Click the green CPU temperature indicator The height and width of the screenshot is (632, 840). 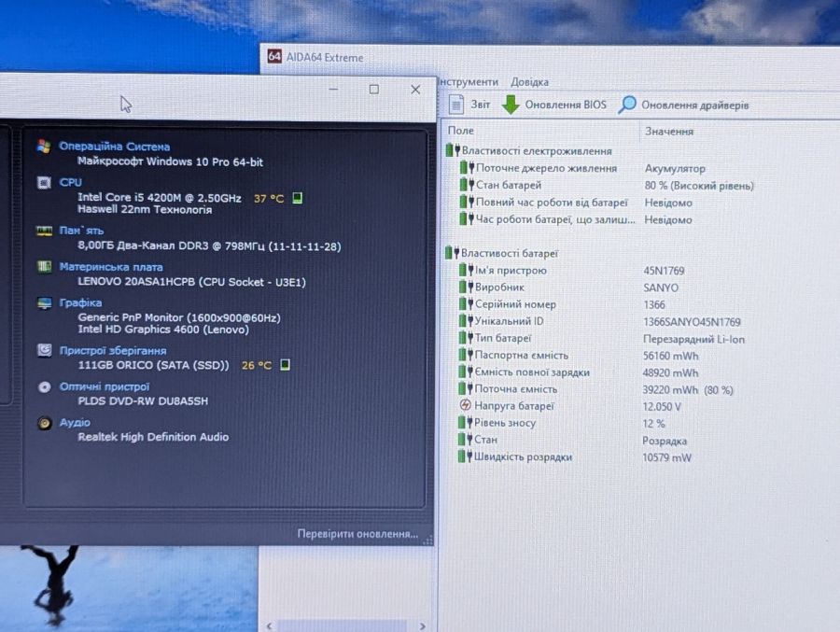pos(298,198)
